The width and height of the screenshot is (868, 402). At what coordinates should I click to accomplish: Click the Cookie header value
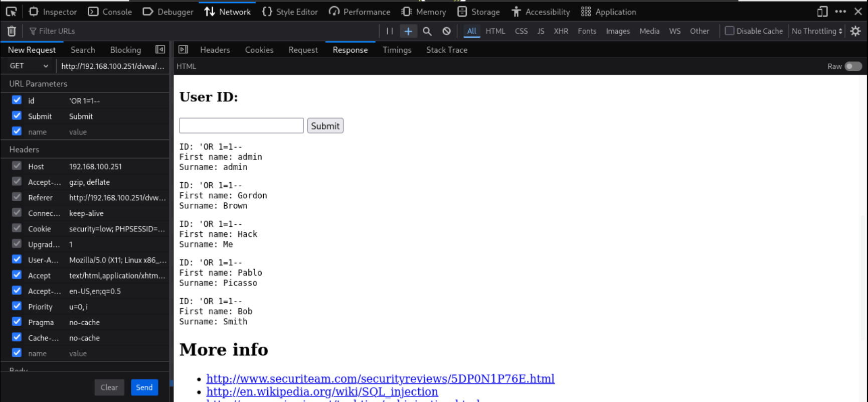click(117, 229)
